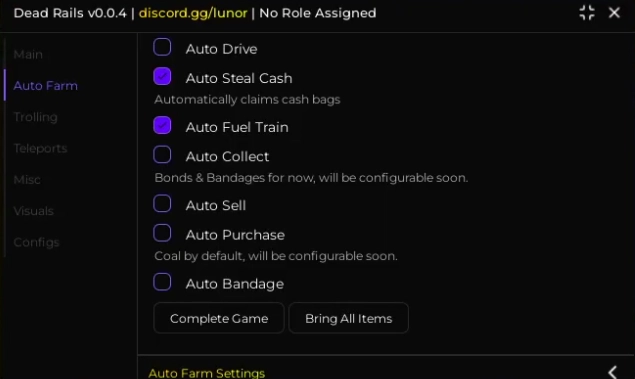Select the Auto Farm sidebar tab
The image size is (635, 379).
[x=45, y=86]
